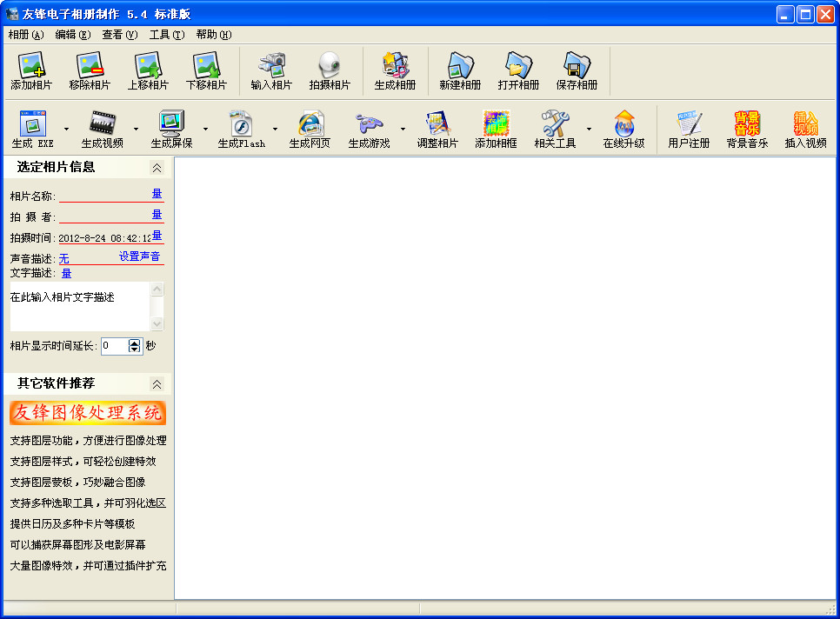The width and height of the screenshot is (840, 619).
Task: Click the 量 link beside 拍摄时间
Action: [x=157, y=236]
